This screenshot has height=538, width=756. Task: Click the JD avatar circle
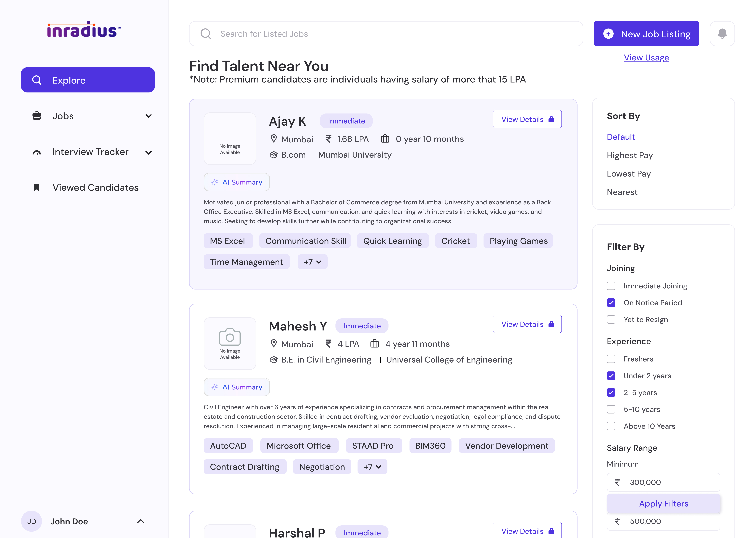[31, 521]
